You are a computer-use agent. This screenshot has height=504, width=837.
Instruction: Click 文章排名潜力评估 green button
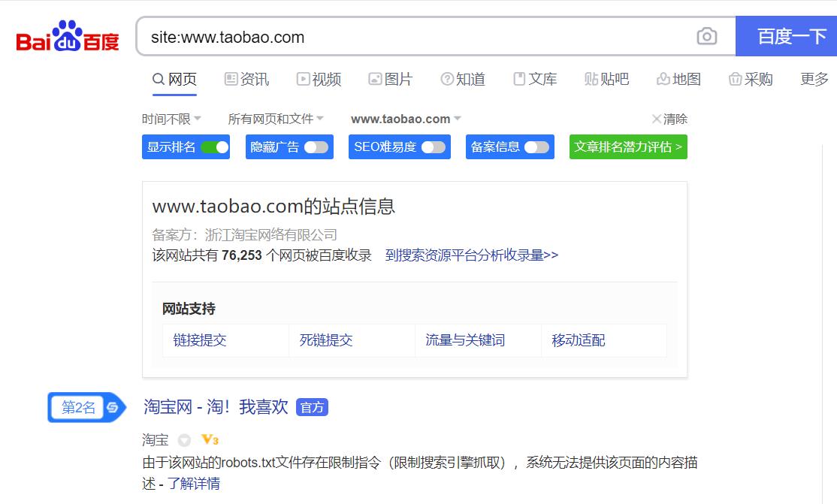(x=628, y=147)
